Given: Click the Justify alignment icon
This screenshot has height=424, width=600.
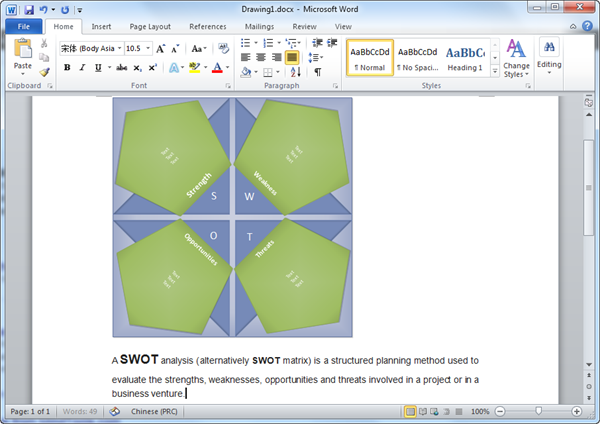Looking at the screenshot, I should pyautogui.click(x=293, y=58).
